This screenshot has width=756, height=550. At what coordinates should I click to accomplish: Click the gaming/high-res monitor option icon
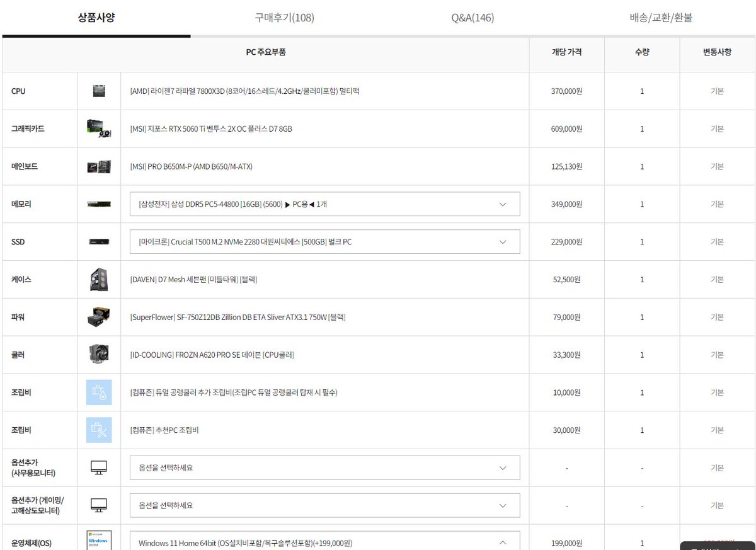tap(99, 505)
